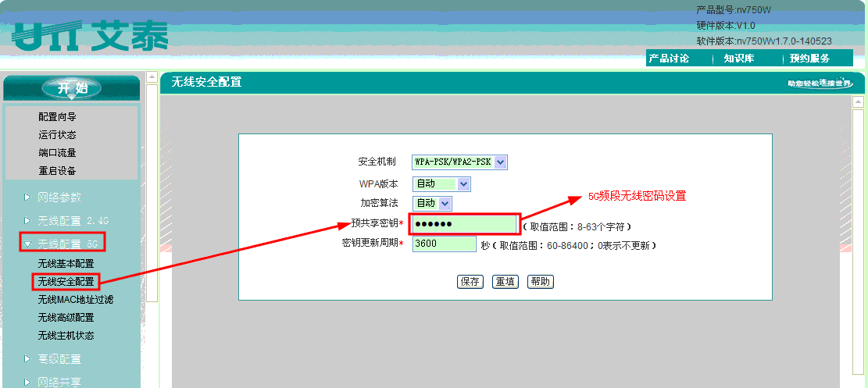Image resolution: width=868 pixels, height=388 pixels.
Task: Click the 帮助 help button
Action: 541,282
